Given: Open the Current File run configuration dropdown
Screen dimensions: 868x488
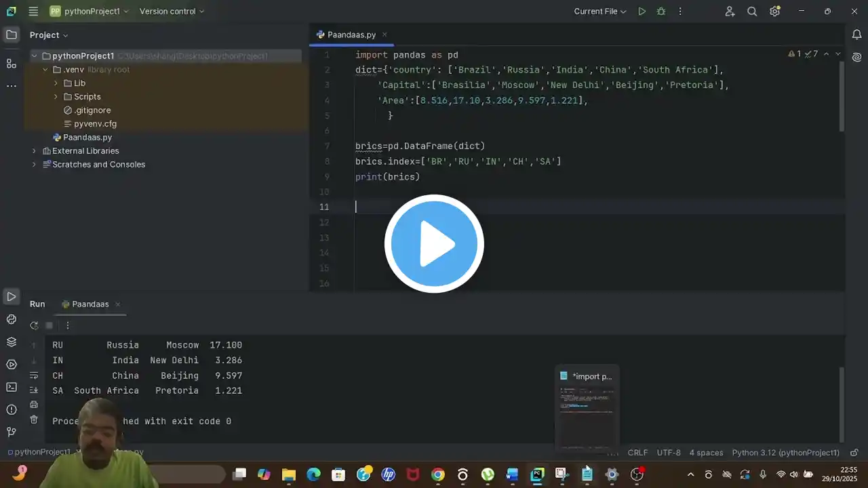Looking at the screenshot, I should click(x=600, y=12).
